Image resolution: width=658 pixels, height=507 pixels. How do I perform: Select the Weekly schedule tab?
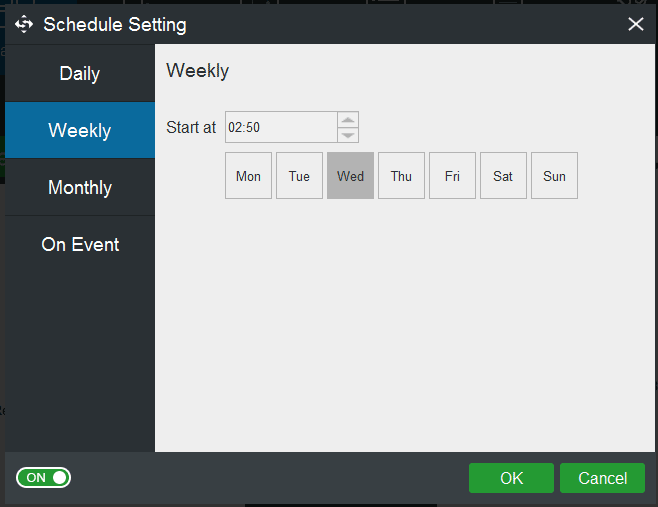click(80, 131)
